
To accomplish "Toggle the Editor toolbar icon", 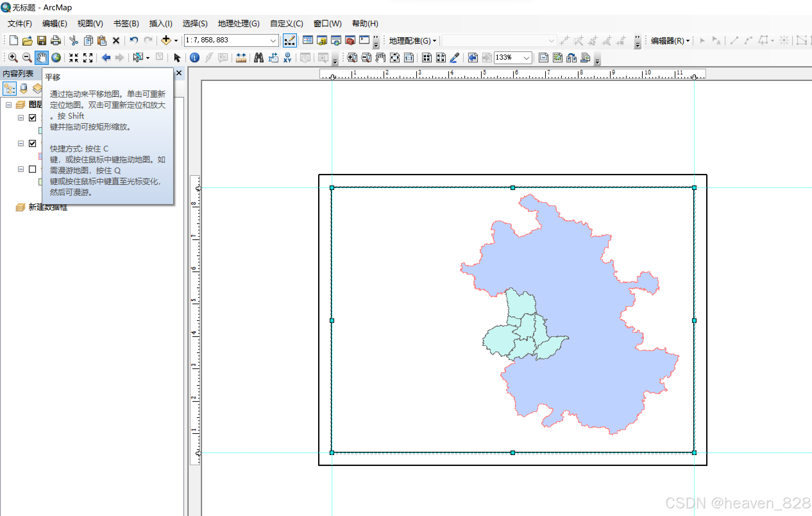I will [x=289, y=40].
